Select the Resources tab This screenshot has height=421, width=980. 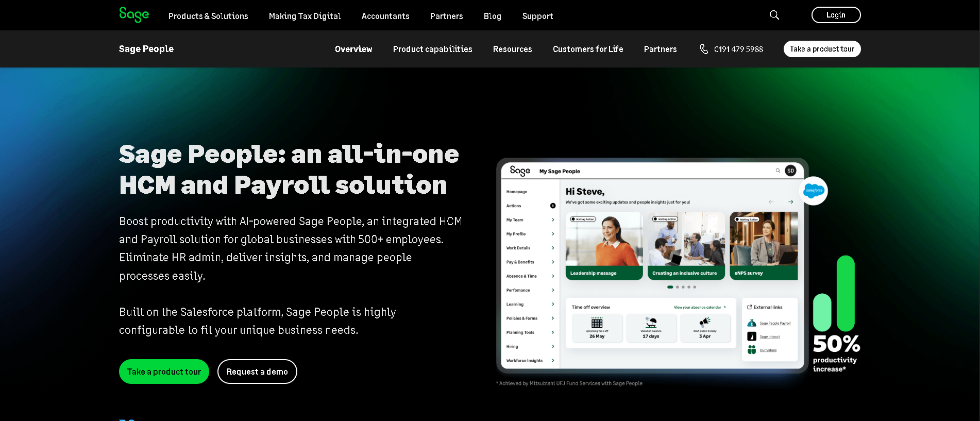512,49
